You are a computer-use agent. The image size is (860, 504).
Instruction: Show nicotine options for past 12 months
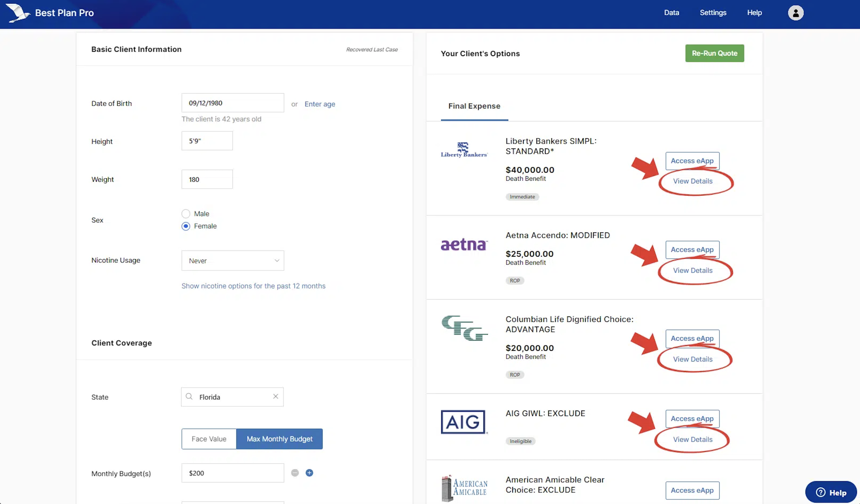253,286
